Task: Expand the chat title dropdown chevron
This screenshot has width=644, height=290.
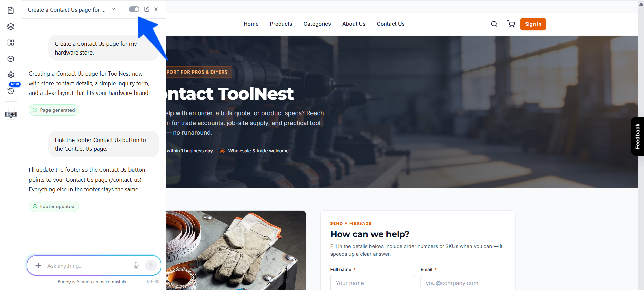Action: pos(113,9)
